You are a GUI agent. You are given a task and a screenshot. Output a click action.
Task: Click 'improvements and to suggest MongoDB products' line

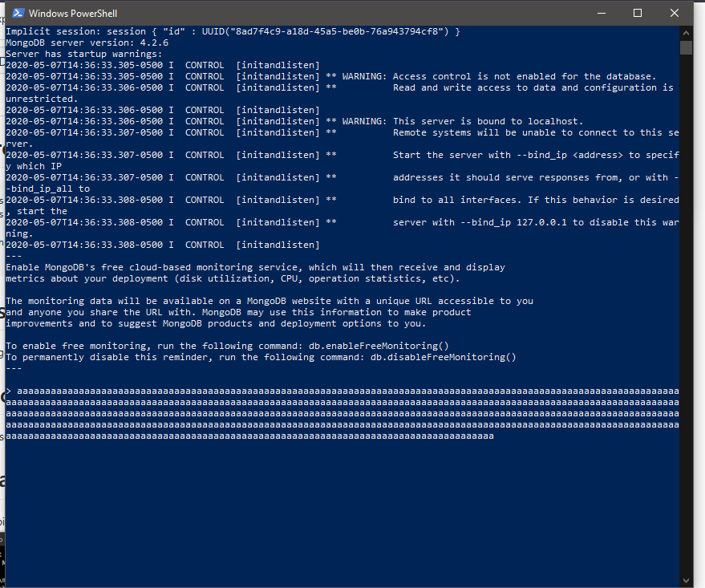coord(216,323)
